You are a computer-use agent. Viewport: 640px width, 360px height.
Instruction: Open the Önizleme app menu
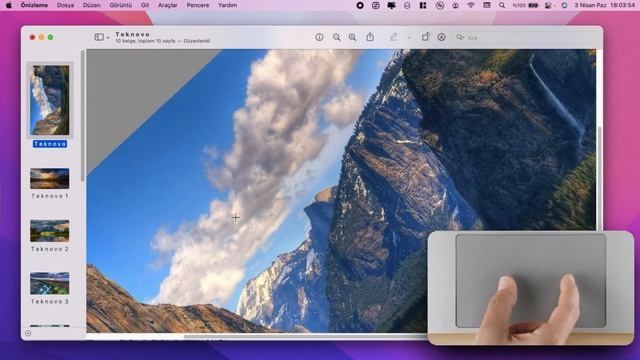(34, 5)
